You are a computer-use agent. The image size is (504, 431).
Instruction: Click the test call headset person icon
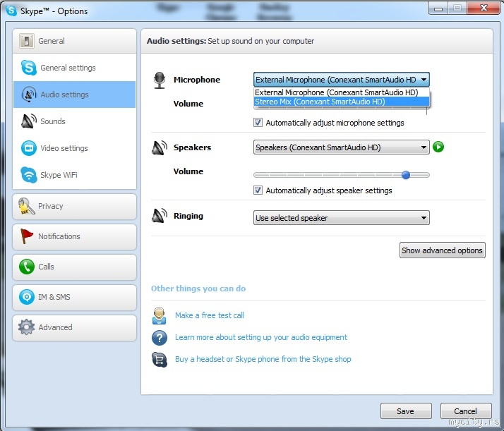pos(160,316)
